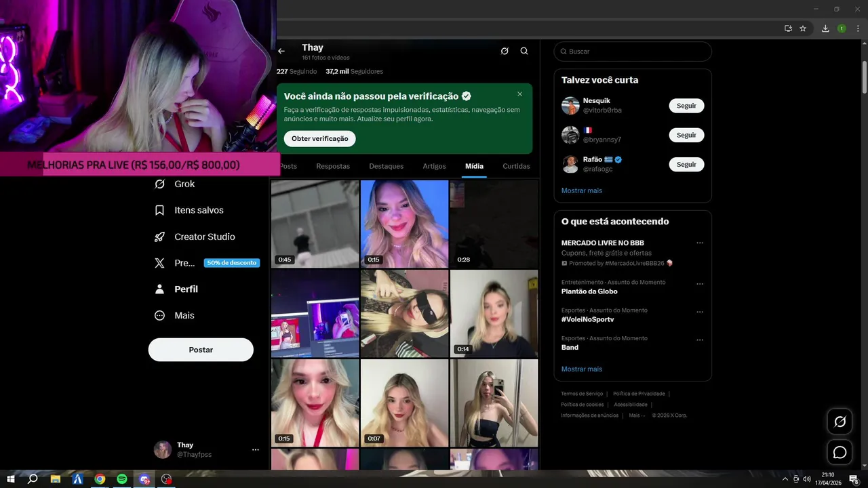Open the 227 Seguindo list
The width and height of the screenshot is (868, 488).
click(x=296, y=71)
